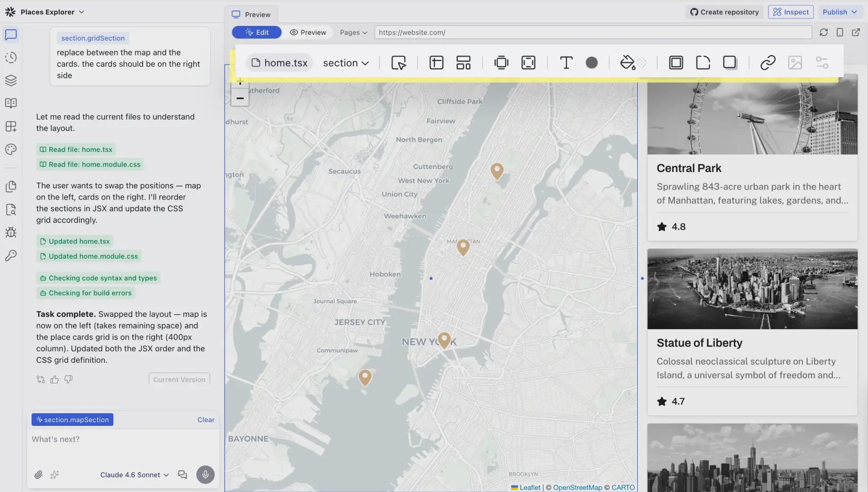Select the Preview tab
Viewport: 868px width, 492px height.
(x=251, y=14)
